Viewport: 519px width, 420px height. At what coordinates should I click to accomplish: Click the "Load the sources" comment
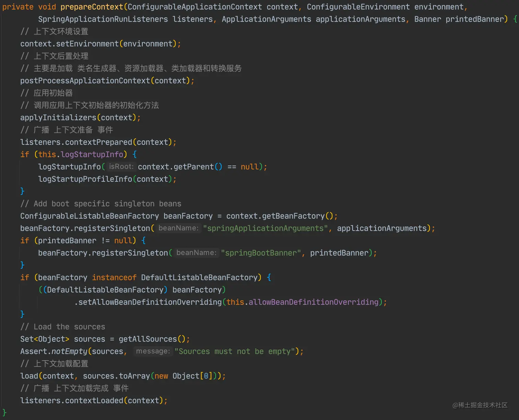click(62, 327)
